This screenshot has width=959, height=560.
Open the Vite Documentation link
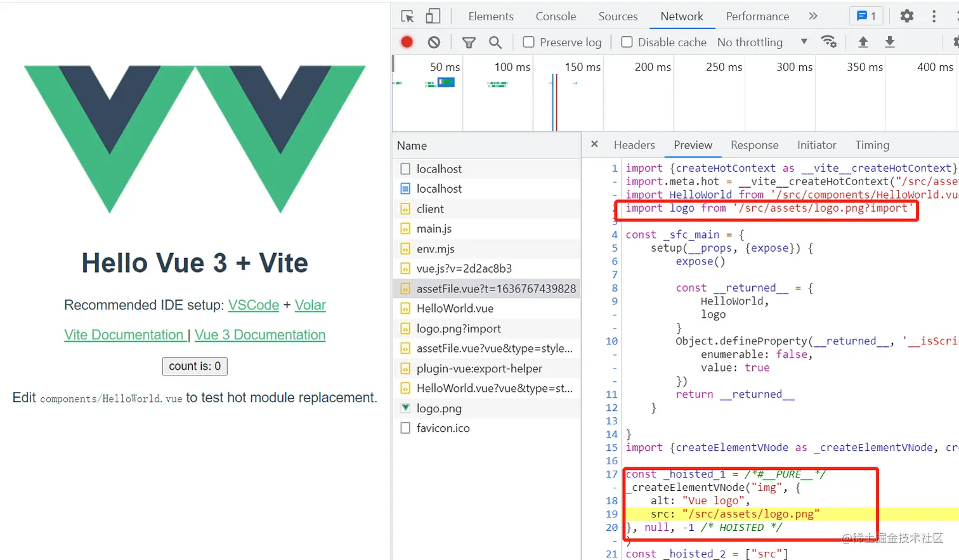tap(124, 335)
